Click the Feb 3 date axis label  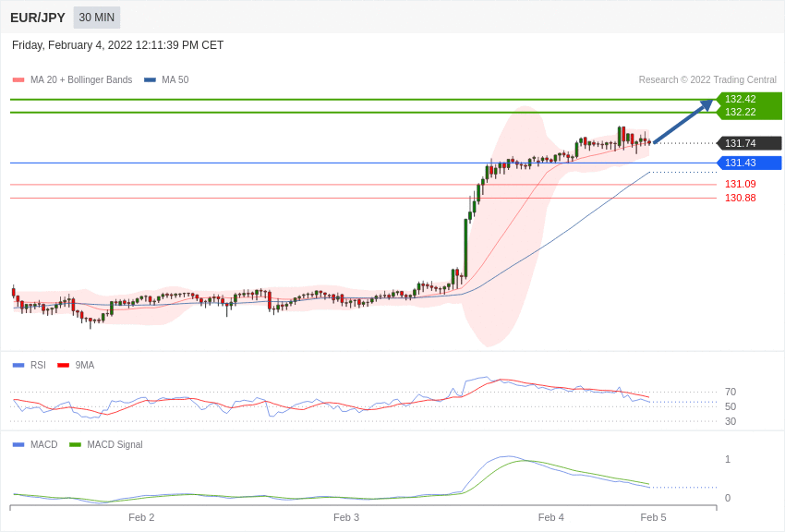[x=346, y=517]
